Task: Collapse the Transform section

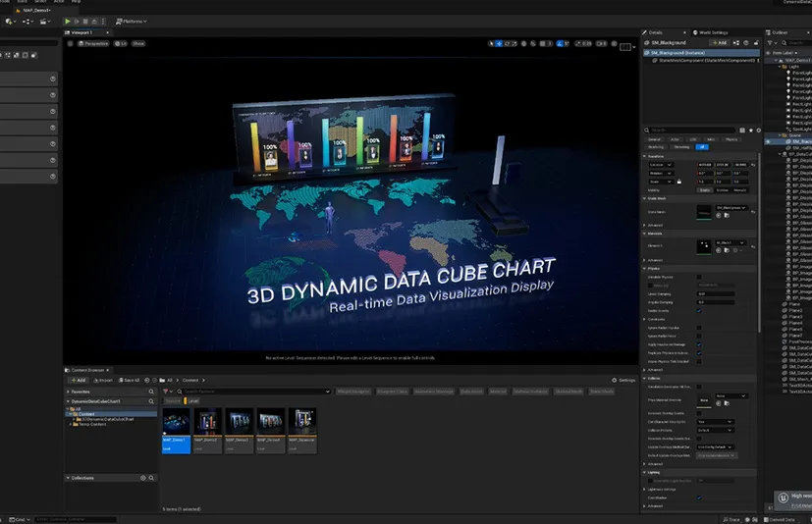Action: (645, 156)
